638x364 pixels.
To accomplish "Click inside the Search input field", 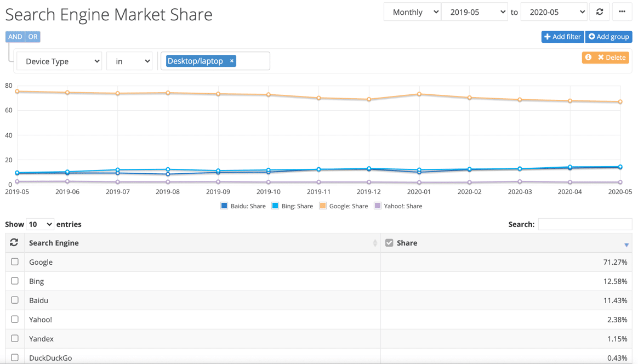I will [585, 224].
